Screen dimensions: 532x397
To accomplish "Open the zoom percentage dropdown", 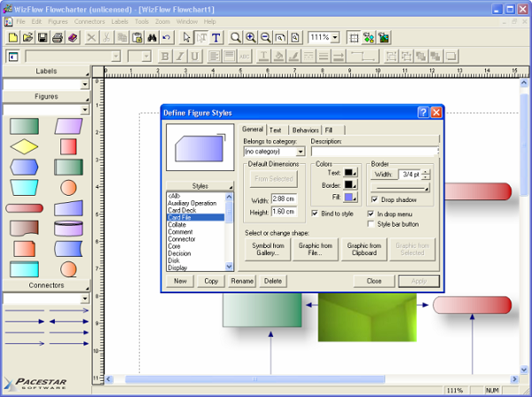I will [335, 37].
